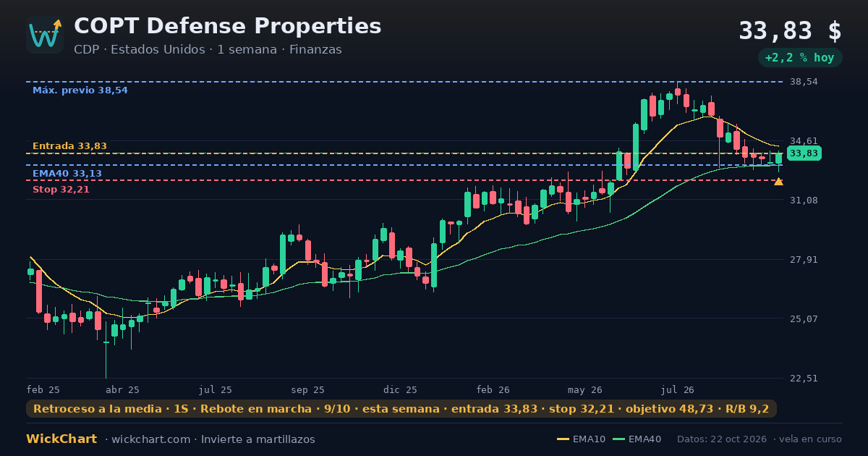Click the EMA10 yellow legend entry
Screen dimensions: 868x456
click(582, 439)
